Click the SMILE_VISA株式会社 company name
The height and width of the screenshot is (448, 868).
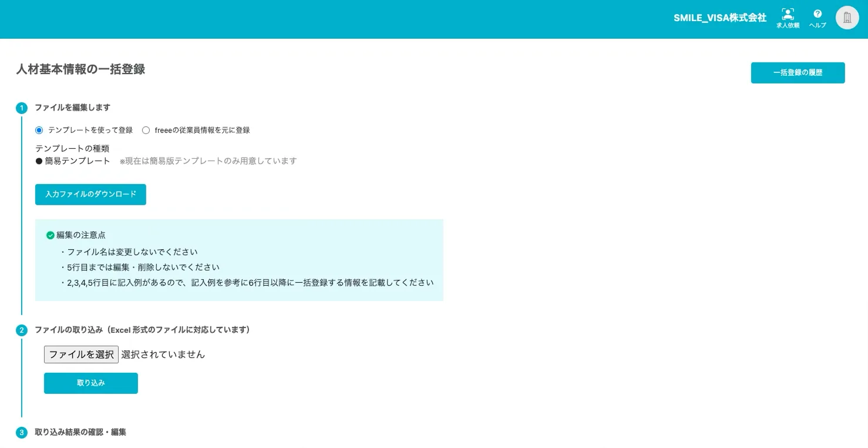[x=720, y=18]
